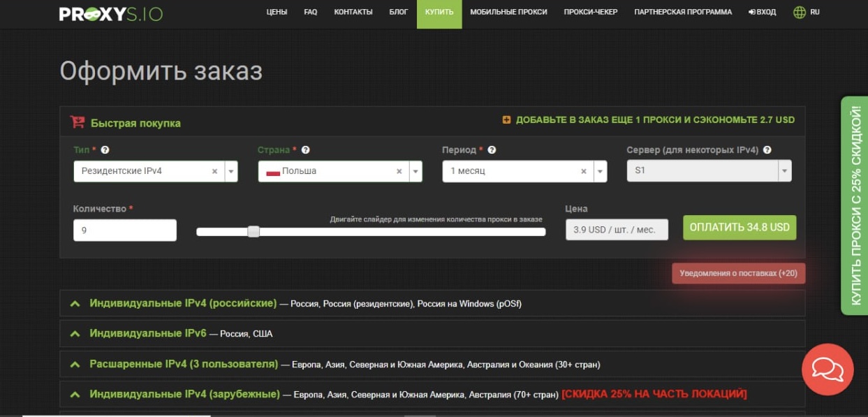Click the proxy quantity slider handle
868x417 pixels.
[253, 231]
